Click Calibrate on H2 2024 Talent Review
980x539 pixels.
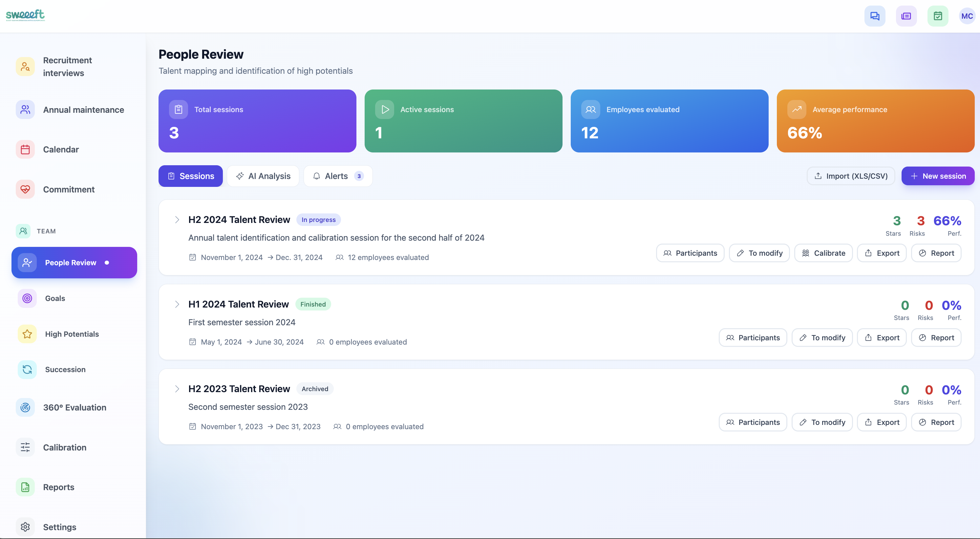click(824, 253)
